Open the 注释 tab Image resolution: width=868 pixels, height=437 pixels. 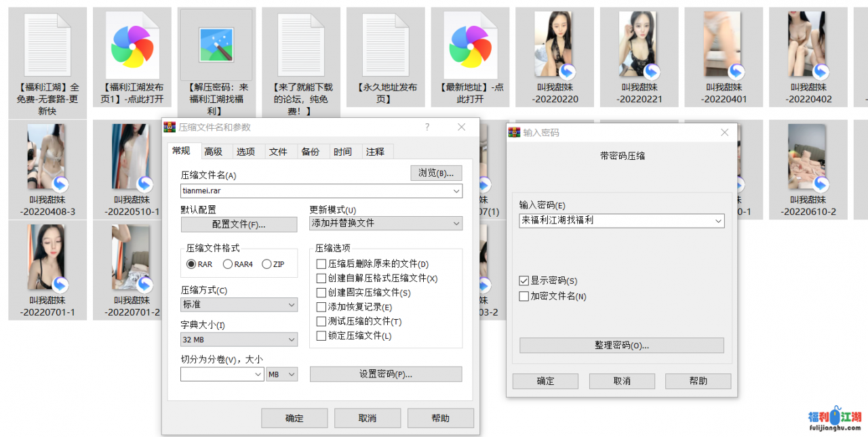click(x=376, y=152)
